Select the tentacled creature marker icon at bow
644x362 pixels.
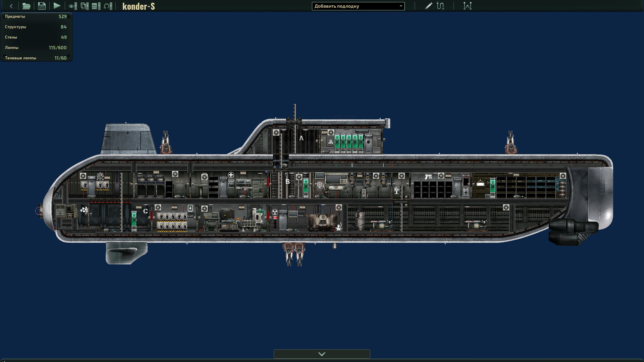coord(100,176)
